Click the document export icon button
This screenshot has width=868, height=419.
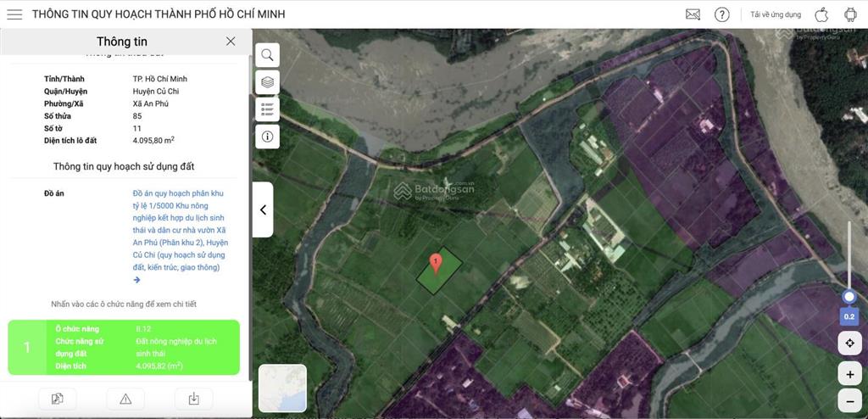[x=58, y=399]
